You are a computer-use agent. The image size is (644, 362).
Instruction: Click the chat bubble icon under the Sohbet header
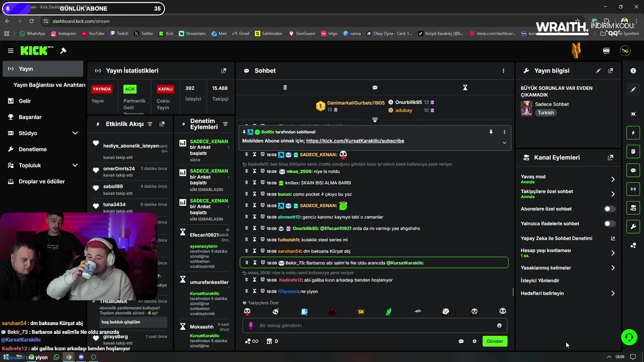point(375,87)
